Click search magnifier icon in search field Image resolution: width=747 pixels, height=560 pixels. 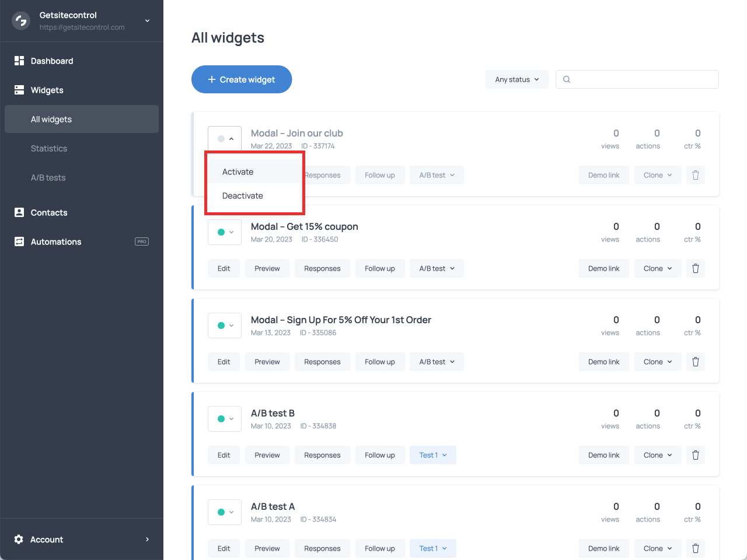click(567, 79)
